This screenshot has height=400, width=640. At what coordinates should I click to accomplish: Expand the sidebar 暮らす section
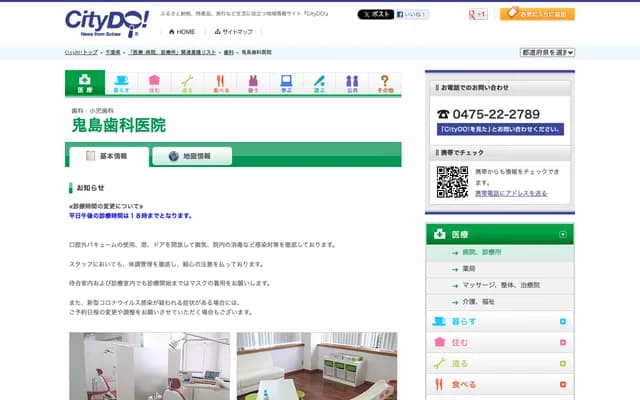(563, 322)
